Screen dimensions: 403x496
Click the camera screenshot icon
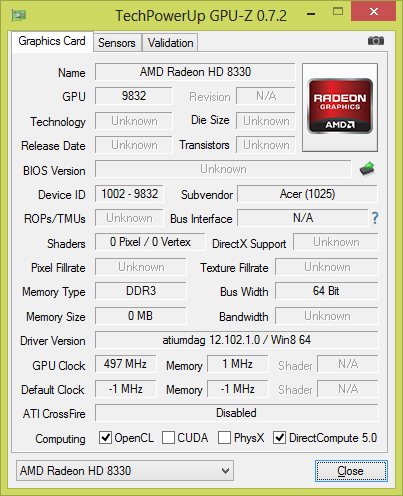[x=376, y=41]
